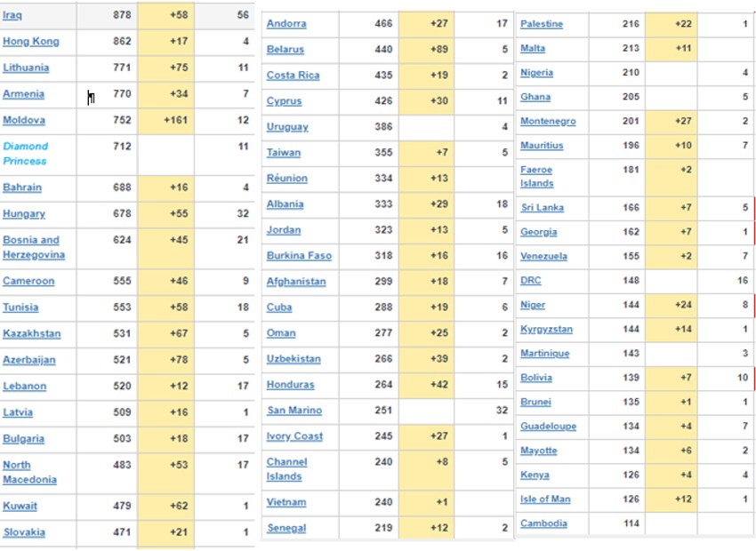
Task: Click the Costa Rica link
Action: [x=293, y=76]
